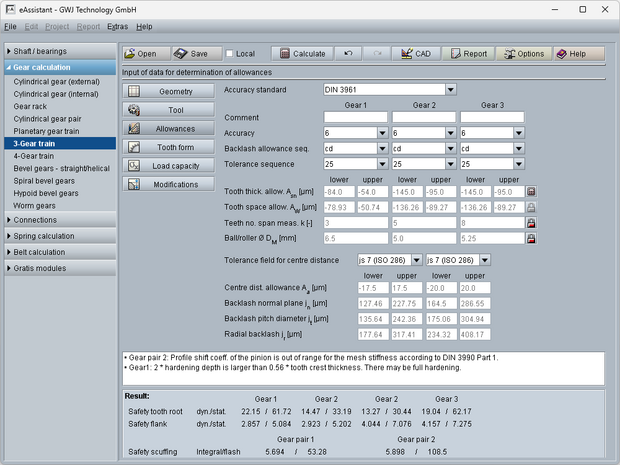This screenshot has height=465, width=620.
Task: Open the Extras menu
Action: [x=117, y=26]
